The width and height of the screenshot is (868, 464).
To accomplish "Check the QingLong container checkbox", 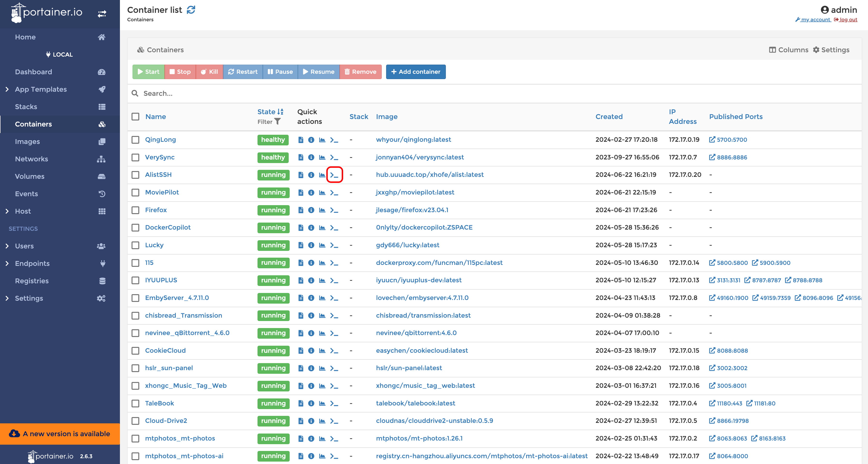I will tap(135, 140).
